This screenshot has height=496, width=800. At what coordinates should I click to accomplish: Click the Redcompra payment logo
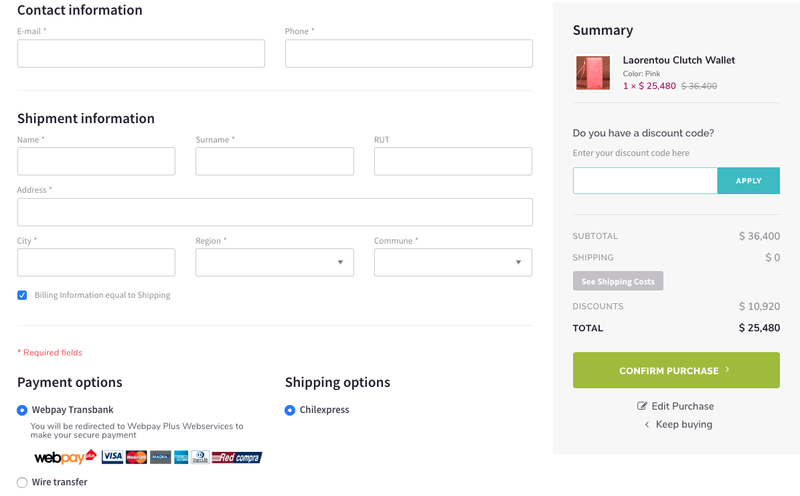[x=237, y=457]
